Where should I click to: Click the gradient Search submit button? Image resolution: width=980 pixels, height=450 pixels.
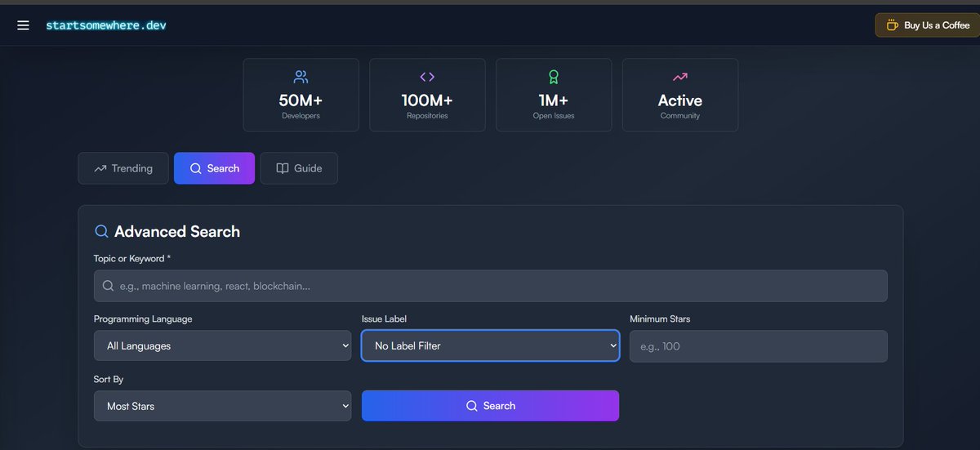pyautogui.click(x=491, y=406)
